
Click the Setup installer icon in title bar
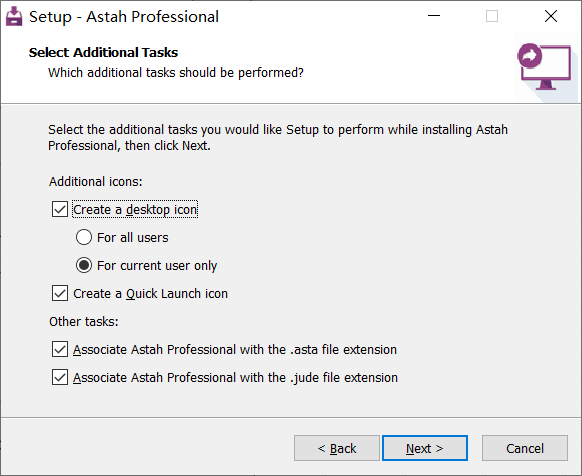14,16
